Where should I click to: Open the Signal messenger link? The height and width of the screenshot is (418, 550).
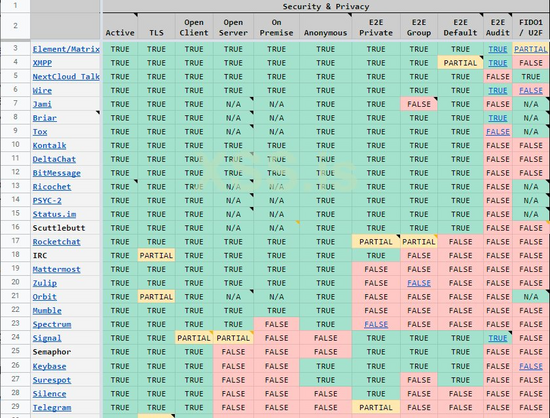point(47,338)
